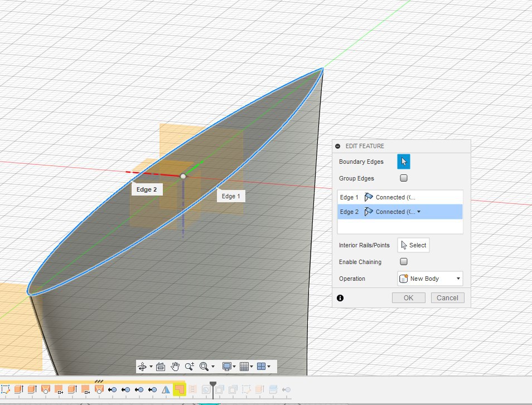Select the Orbit tool in navigation bar
Screen dimensions: 532x405
pyautogui.click(x=142, y=367)
